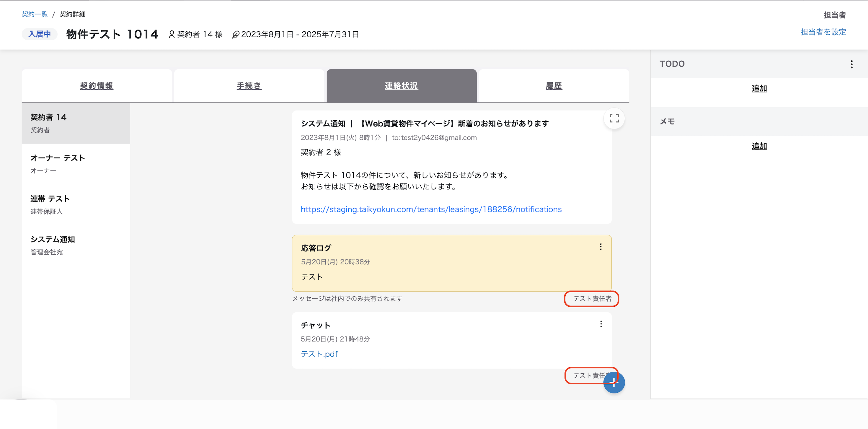The width and height of the screenshot is (868, 429).
Task: Click the to: test2y0426@gmail.com recipient text
Action: coord(434,138)
